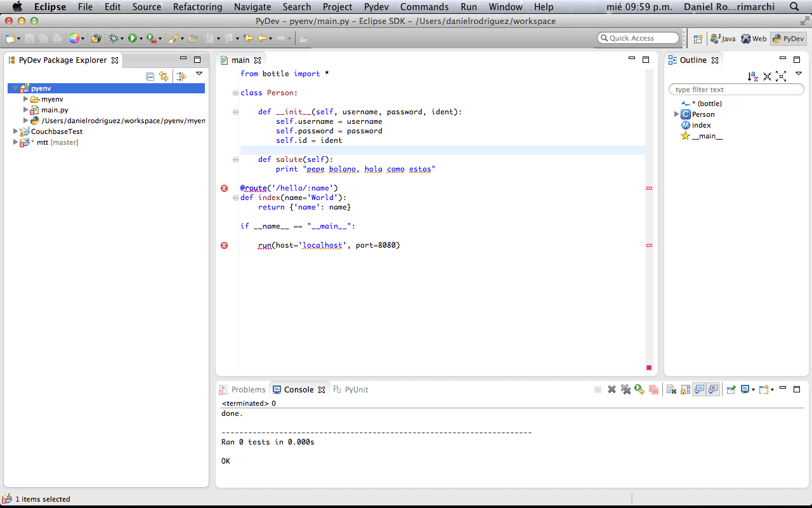Open the Outline view menu triangle
Image resolution: width=812 pixels, height=508 pixels.
coord(799,74)
